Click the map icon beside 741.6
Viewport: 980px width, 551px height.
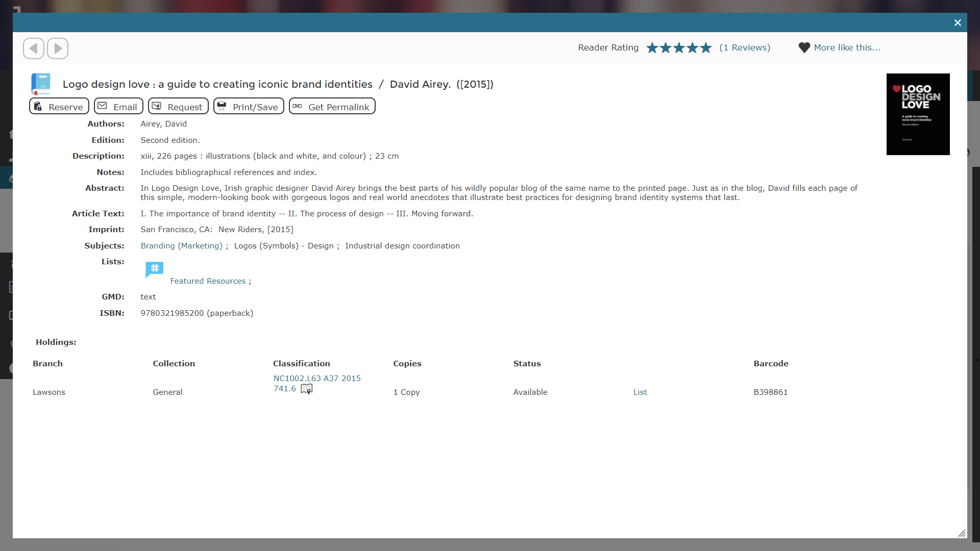(x=306, y=388)
